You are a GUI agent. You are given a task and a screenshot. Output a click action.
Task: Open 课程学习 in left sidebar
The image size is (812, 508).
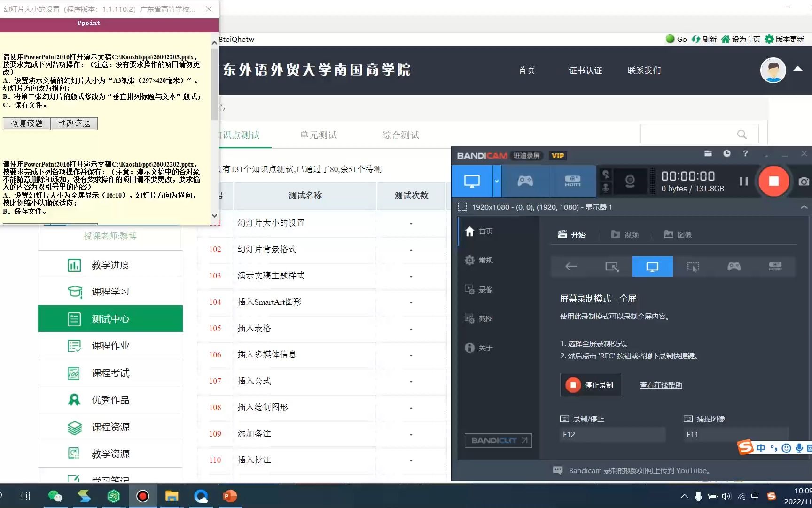point(110,292)
